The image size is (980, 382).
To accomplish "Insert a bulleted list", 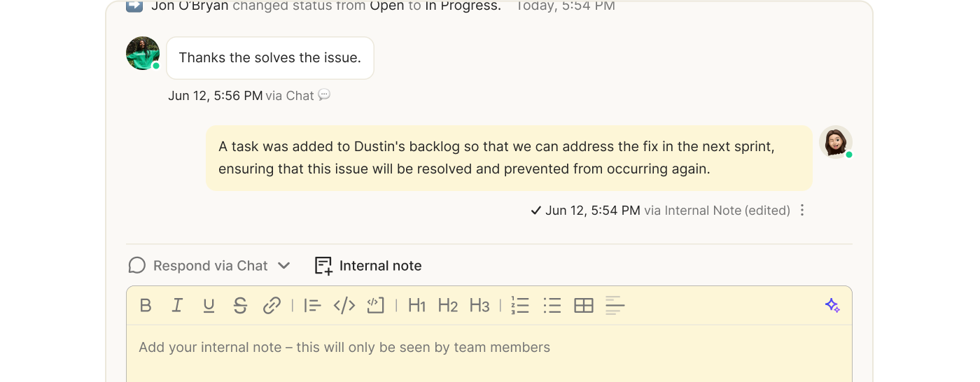I will (552, 305).
